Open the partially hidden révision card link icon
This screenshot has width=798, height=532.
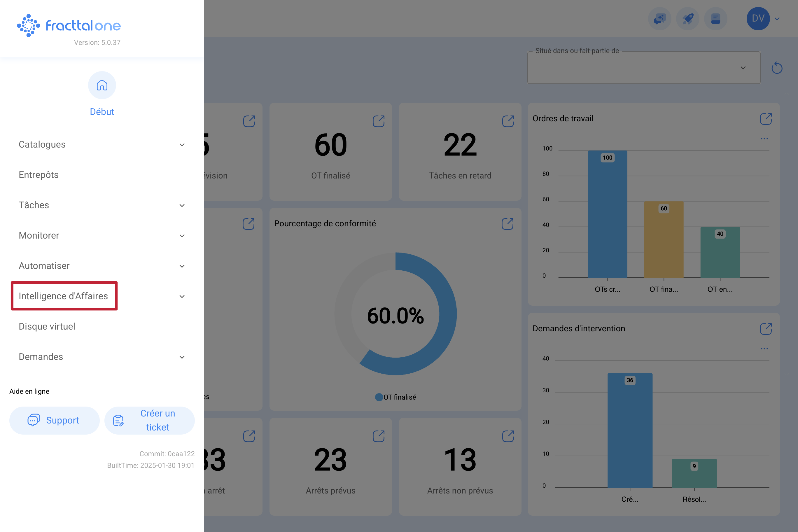coord(249,121)
